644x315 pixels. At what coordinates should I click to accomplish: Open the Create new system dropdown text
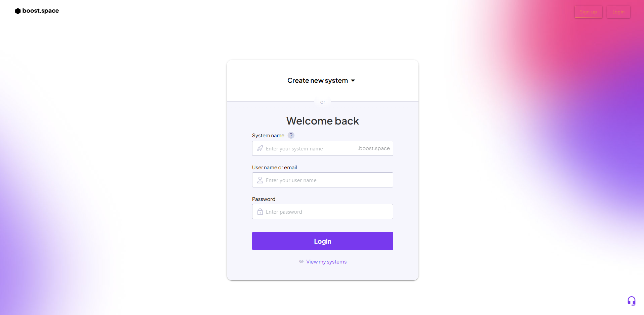coord(317,80)
